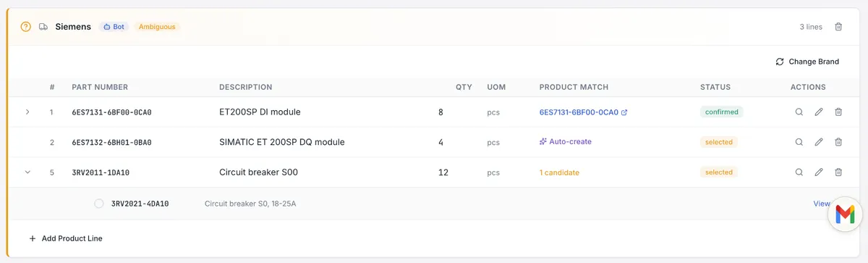
Task: Click description Circuit breaker S0, 18-25A
Action: (x=250, y=204)
